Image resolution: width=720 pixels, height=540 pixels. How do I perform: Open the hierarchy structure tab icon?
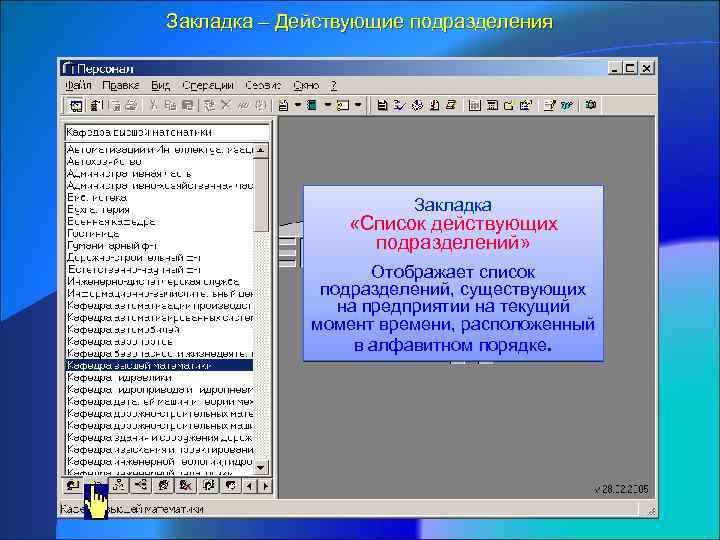[119, 485]
